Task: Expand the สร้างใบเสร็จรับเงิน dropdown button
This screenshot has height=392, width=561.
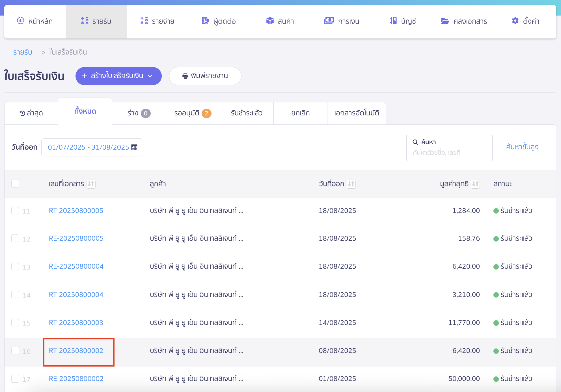Action: [x=150, y=76]
